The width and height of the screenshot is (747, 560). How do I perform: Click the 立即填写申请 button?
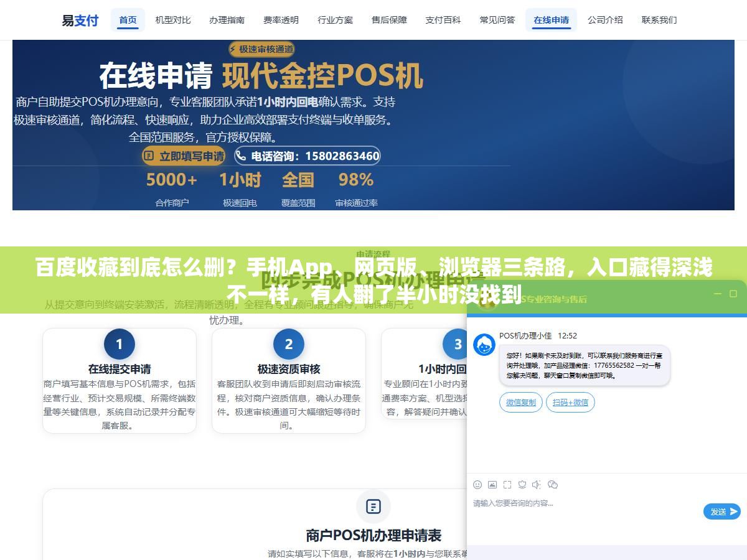[184, 156]
